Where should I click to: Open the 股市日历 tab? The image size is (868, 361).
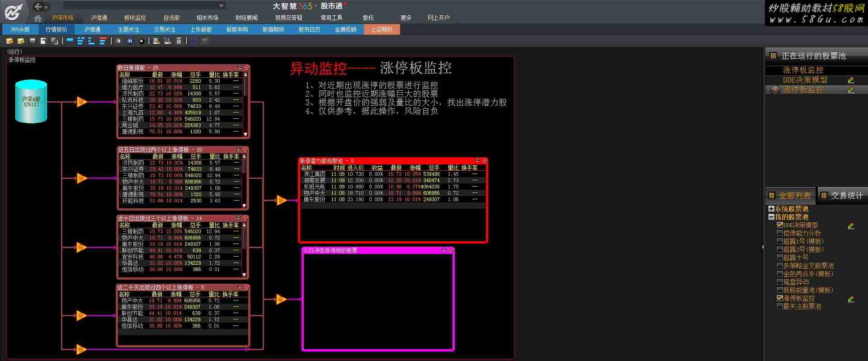(x=310, y=29)
